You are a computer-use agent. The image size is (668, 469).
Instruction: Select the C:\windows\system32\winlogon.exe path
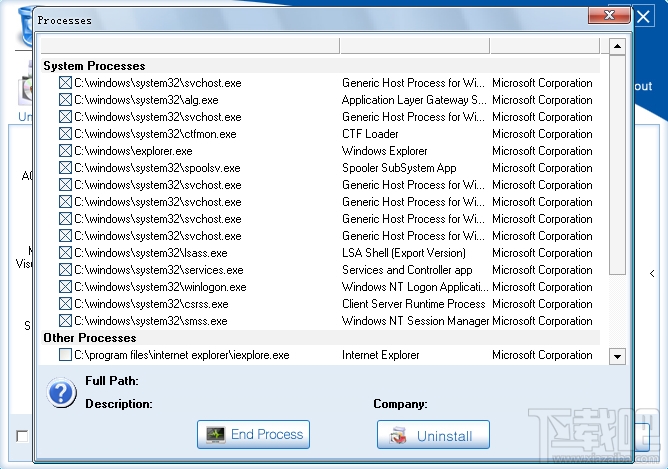coord(160,287)
